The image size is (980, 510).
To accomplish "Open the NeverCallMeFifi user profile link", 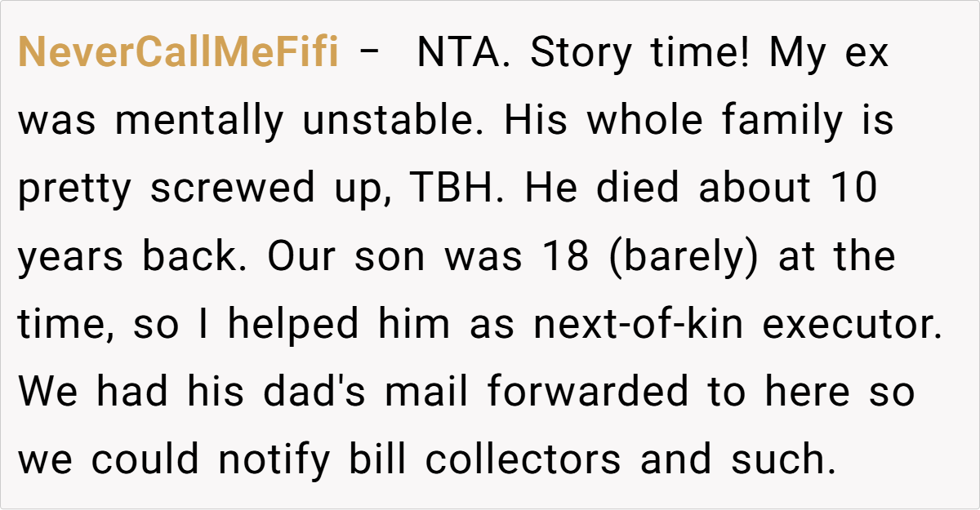I will click(178, 54).
